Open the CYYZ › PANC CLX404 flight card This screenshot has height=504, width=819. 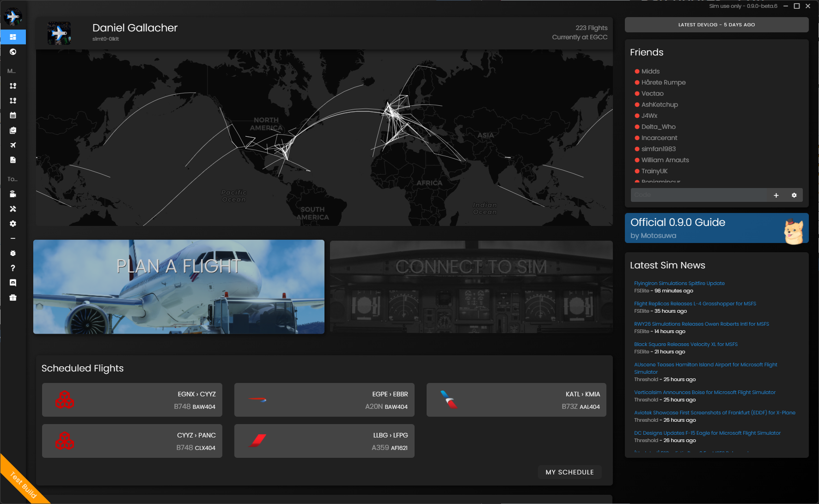(x=132, y=441)
